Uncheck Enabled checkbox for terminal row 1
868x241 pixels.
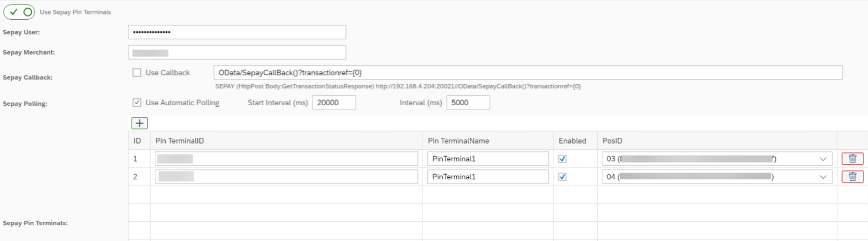(562, 159)
